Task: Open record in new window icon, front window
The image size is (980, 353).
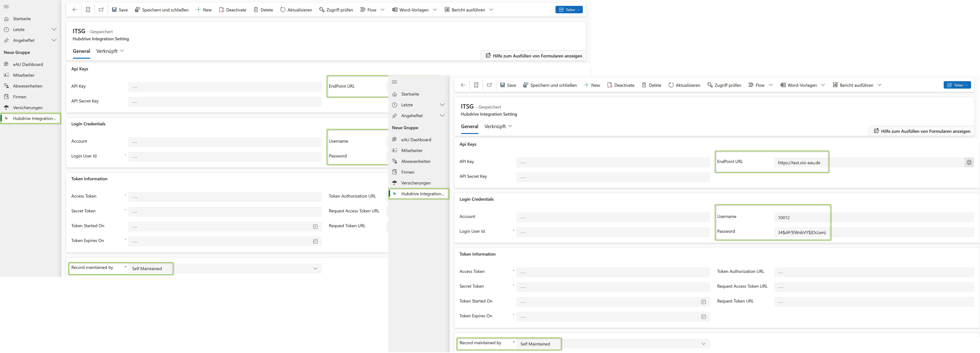Action: [489, 85]
